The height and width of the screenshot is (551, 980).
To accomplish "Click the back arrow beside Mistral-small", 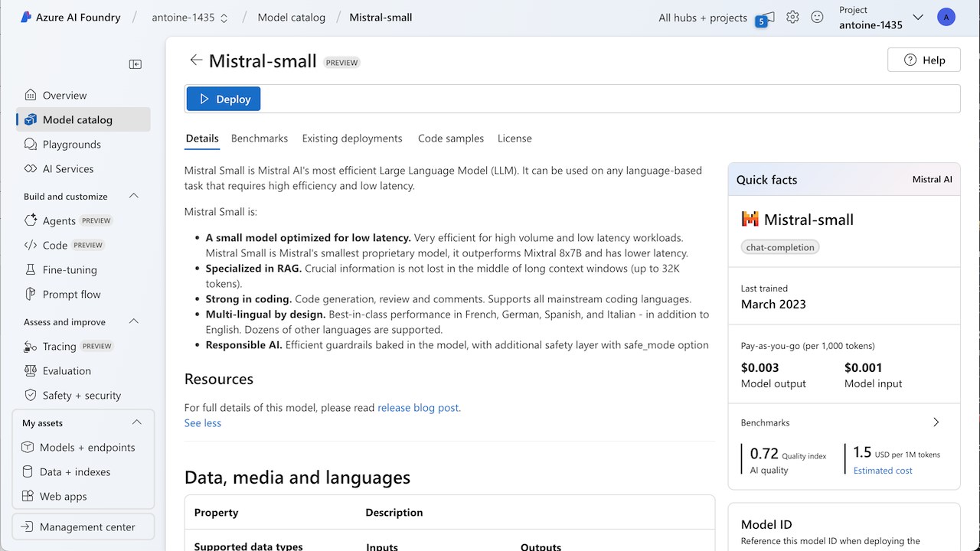I will click(x=196, y=60).
